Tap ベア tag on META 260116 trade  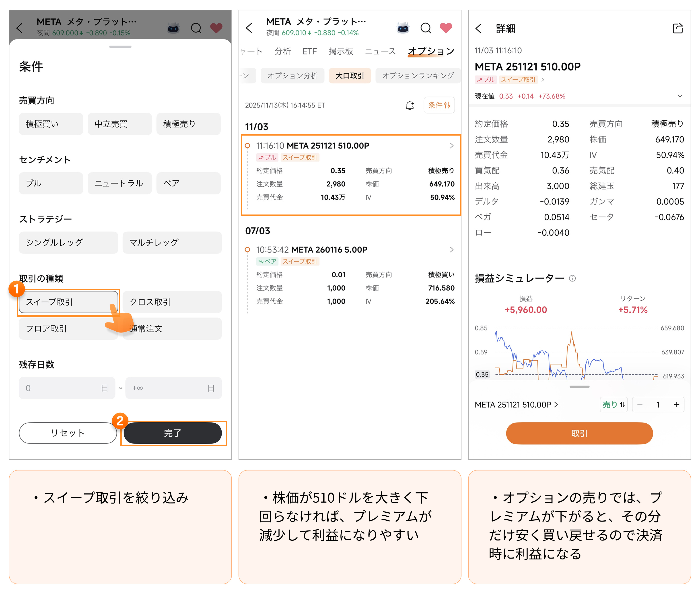[267, 261]
